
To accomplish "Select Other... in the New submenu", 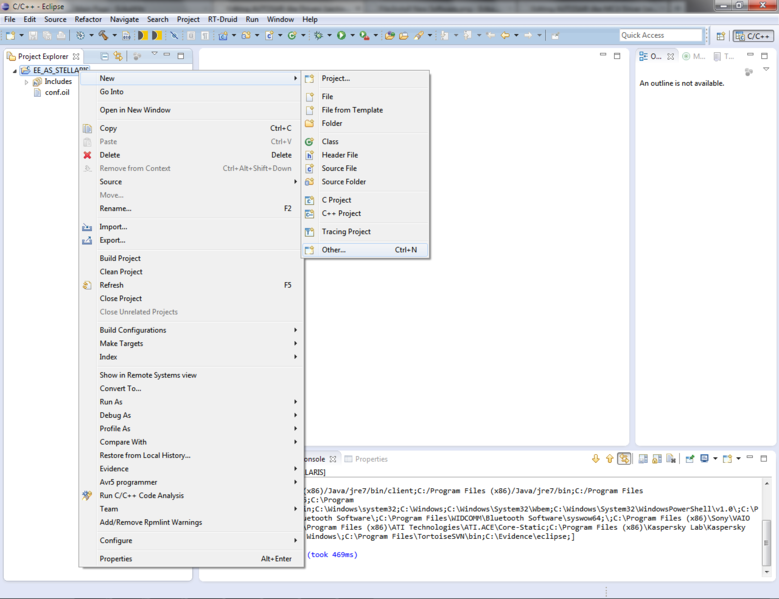I will pos(366,250).
